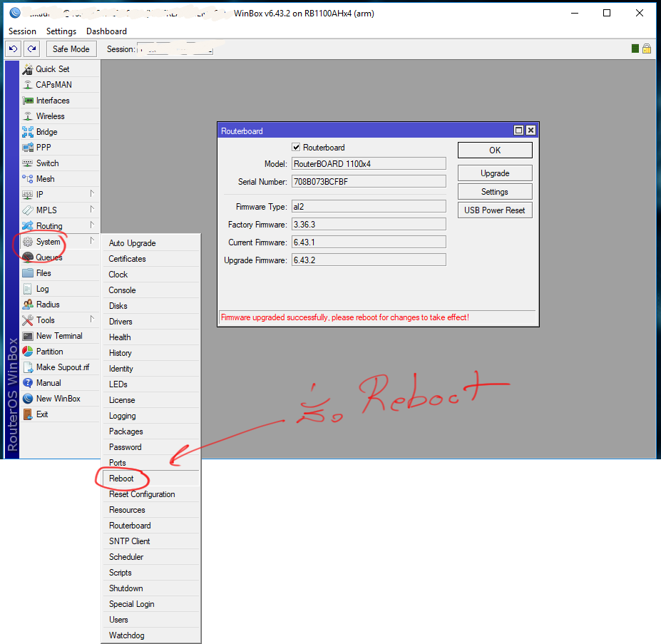Select Scheduler in System submenu
The height and width of the screenshot is (644, 661).
[151, 557]
